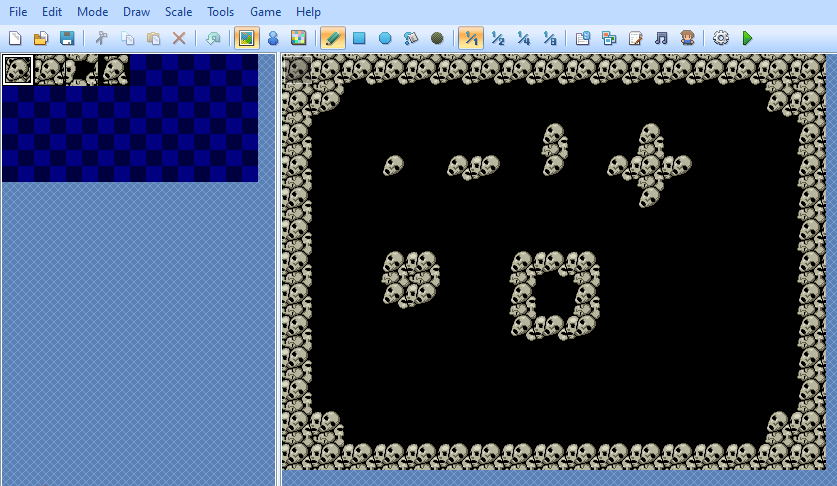
Task: Save the project with the floppy disk icon
Action: (67, 38)
